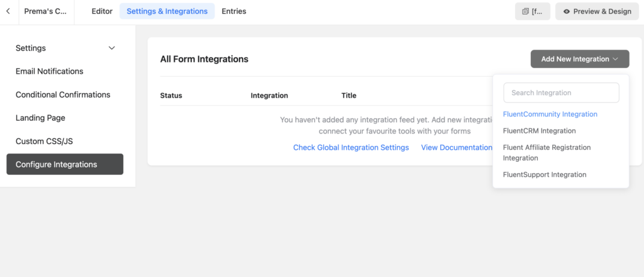Click the back arrow icon
Image resolution: width=644 pixels, height=277 pixels.
pos(8,11)
